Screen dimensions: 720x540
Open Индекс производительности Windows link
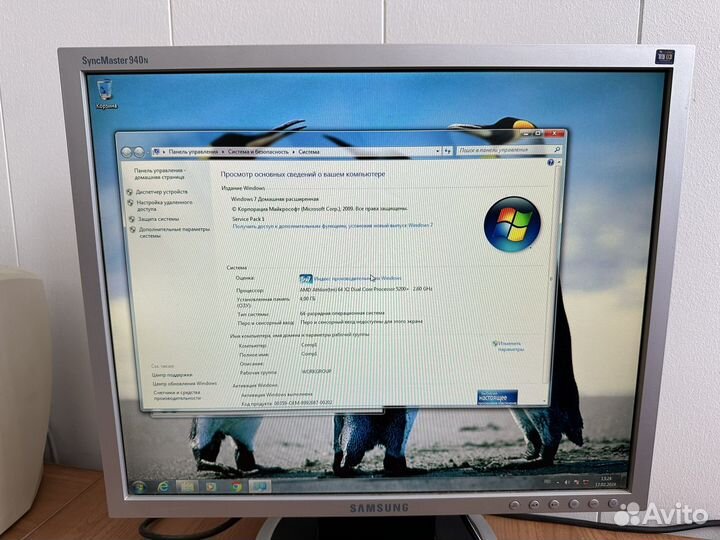[357, 278]
